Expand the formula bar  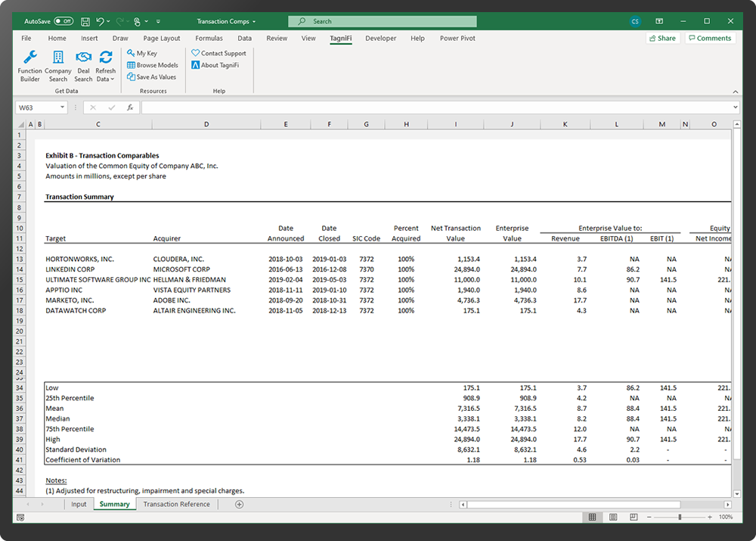736,107
